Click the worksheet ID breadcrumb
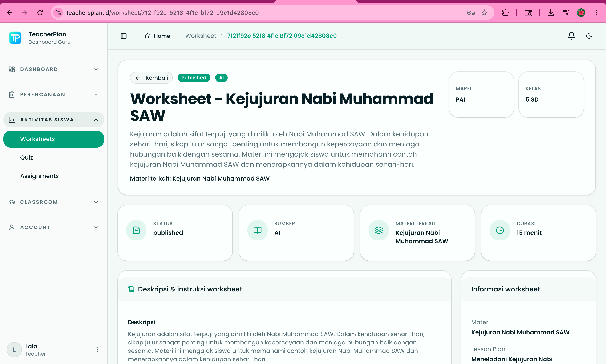 click(x=282, y=36)
